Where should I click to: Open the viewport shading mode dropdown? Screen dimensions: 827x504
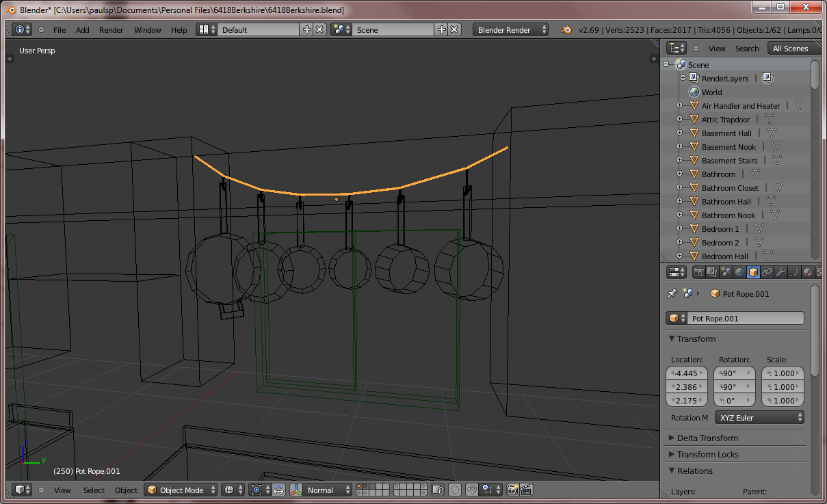(x=233, y=490)
